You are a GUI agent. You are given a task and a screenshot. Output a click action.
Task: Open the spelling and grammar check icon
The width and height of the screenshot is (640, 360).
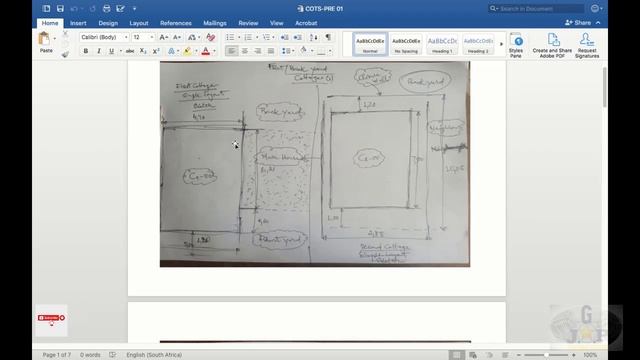tap(113, 355)
